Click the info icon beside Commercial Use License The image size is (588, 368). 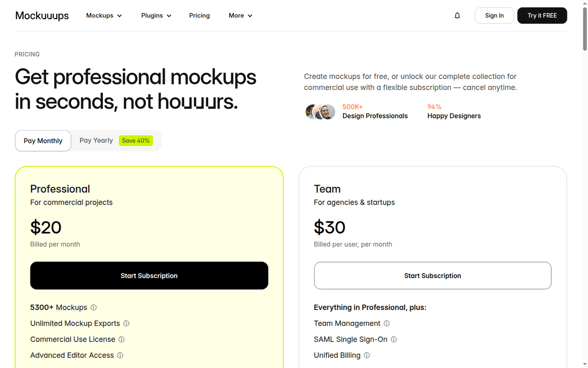click(122, 340)
